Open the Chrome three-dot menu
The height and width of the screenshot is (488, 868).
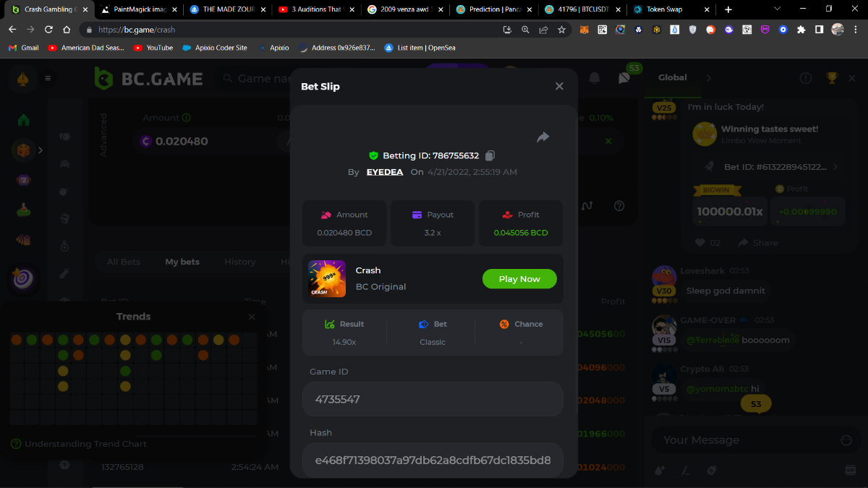click(x=856, y=30)
